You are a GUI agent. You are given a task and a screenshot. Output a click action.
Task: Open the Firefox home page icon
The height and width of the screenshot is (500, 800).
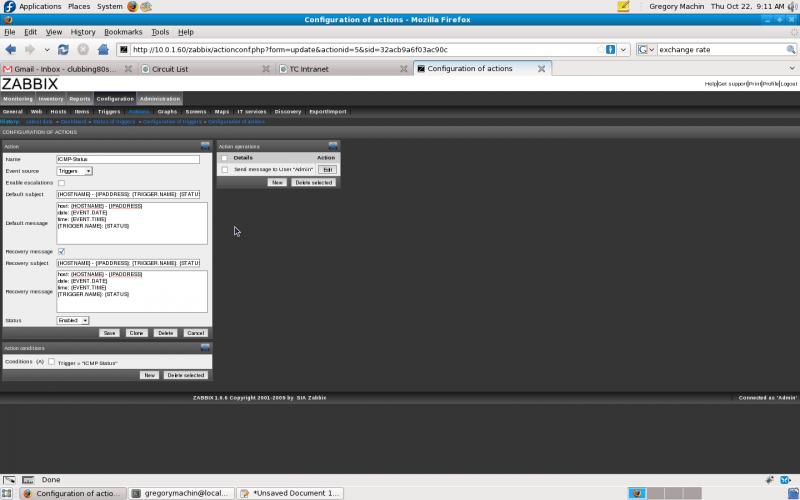(x=103, y=49)
